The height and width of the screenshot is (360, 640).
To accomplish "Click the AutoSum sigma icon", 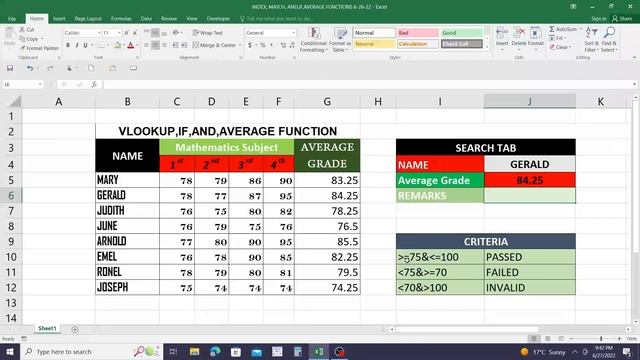I will pyautogui.click(x=552, y=29).
